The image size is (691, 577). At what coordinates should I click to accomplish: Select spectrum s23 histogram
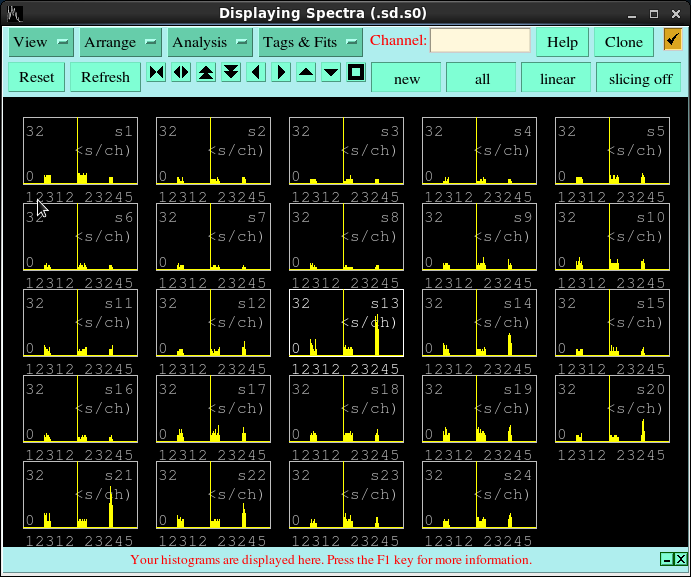(346, 495)
